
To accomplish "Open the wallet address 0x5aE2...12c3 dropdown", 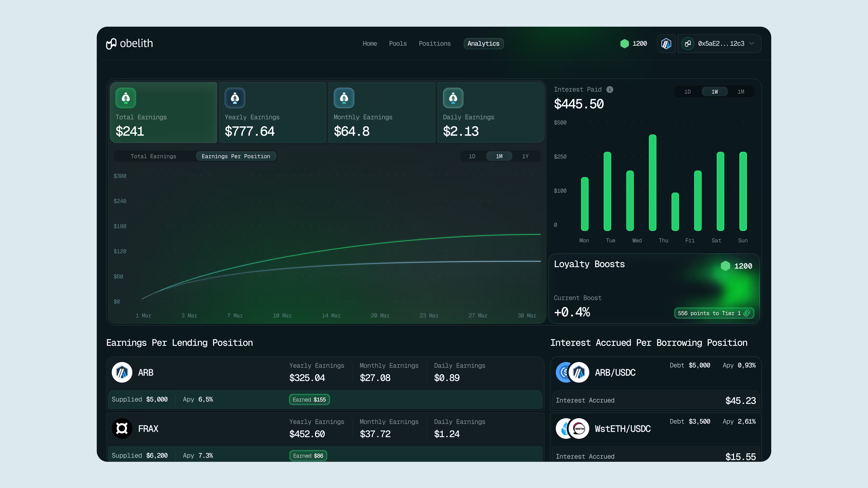I will tap(720, 43).
